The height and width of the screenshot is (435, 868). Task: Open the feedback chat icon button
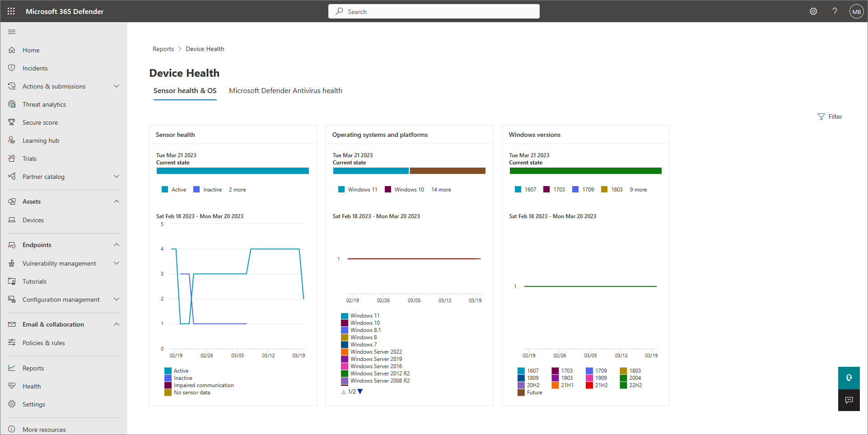tap(849, 400)
